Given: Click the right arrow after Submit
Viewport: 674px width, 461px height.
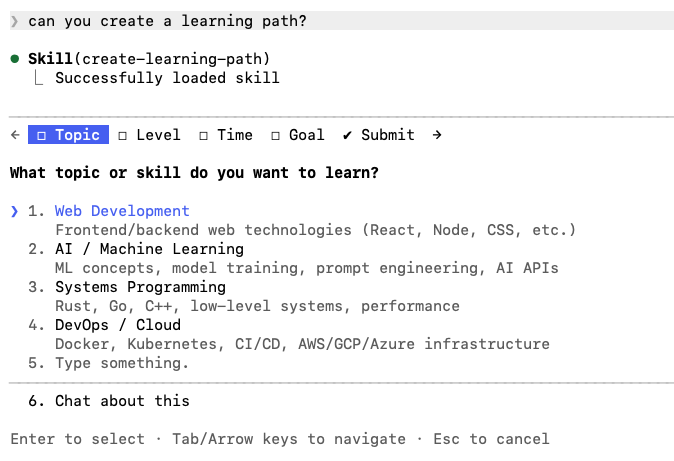Looking at the screenshot, I should tap(437, 135).
